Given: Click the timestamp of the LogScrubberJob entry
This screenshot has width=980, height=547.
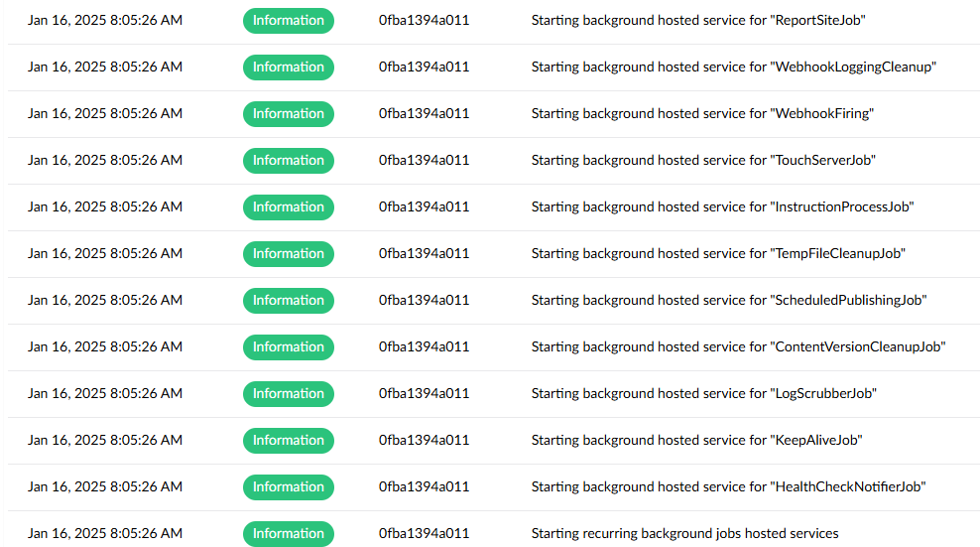Looking at the screenshot, I should click(105, 393).
